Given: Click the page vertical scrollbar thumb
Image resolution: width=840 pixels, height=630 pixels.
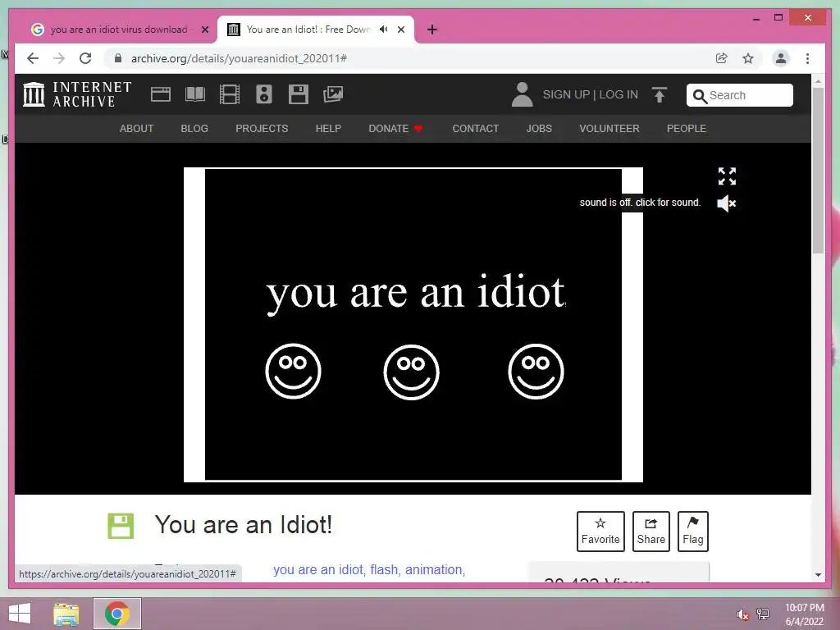Looking at the screenshot, I should pyautogui.click(x=818, y=171).
